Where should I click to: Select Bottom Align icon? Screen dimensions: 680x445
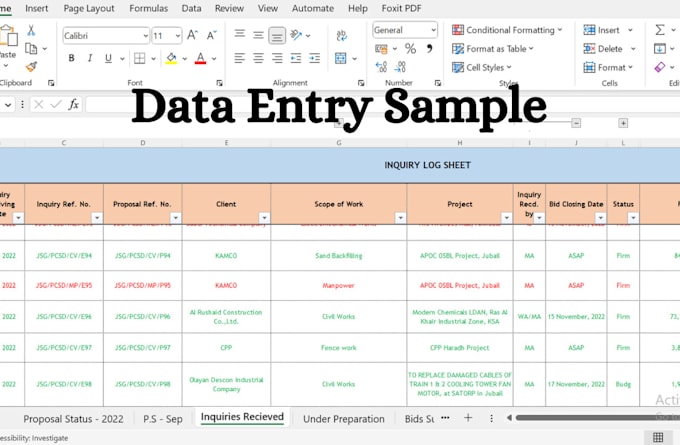[277, 35]
